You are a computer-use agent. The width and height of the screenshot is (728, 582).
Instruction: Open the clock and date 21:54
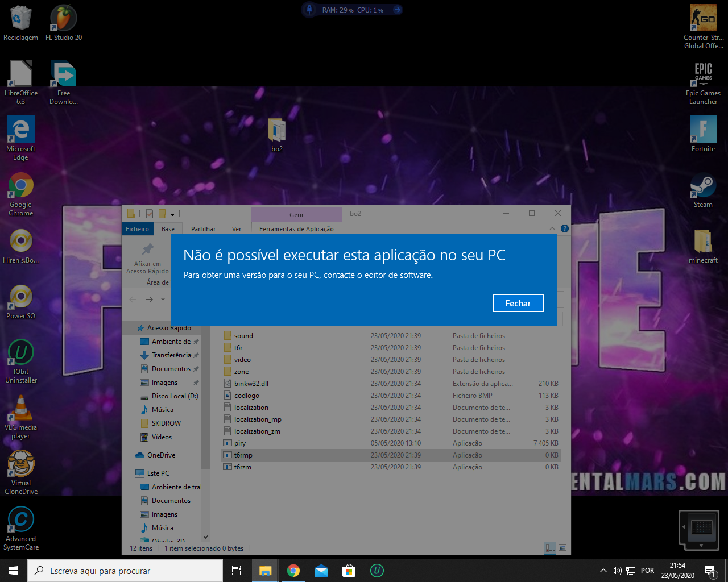point(677,571)
